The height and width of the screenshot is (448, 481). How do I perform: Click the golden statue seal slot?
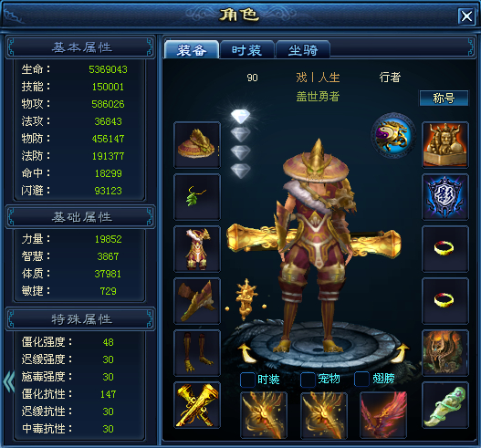[445, 145]
